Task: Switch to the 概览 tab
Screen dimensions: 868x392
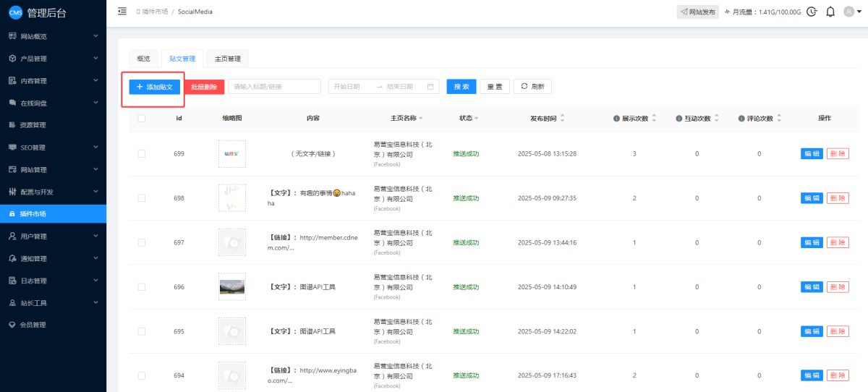Action: click(x=143, y=59)
